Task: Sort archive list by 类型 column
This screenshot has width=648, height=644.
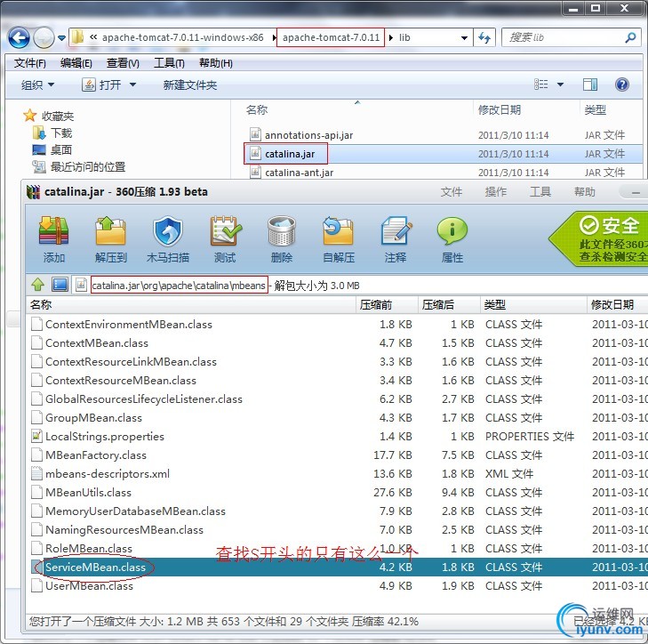Action: (533, 305)
